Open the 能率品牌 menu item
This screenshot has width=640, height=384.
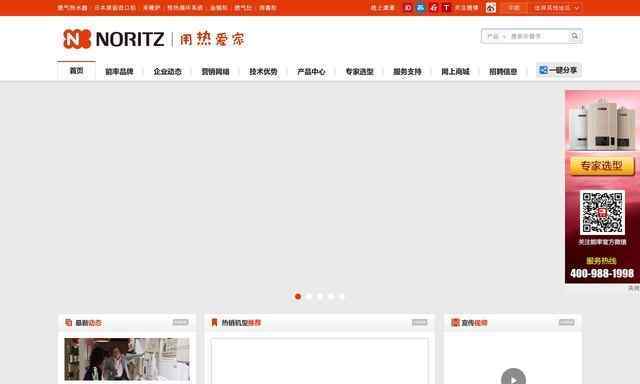(x=119, y=71)
